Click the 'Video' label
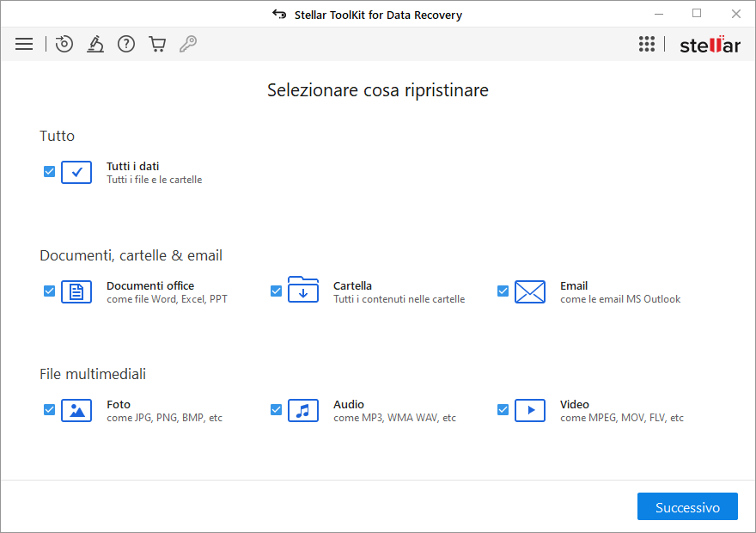 tap(575, 405)
